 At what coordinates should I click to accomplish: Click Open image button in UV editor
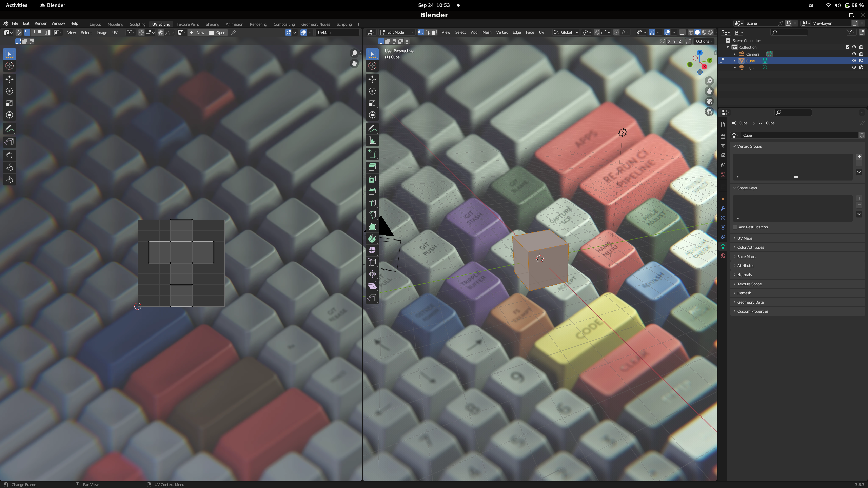click(x=217, y=33)
